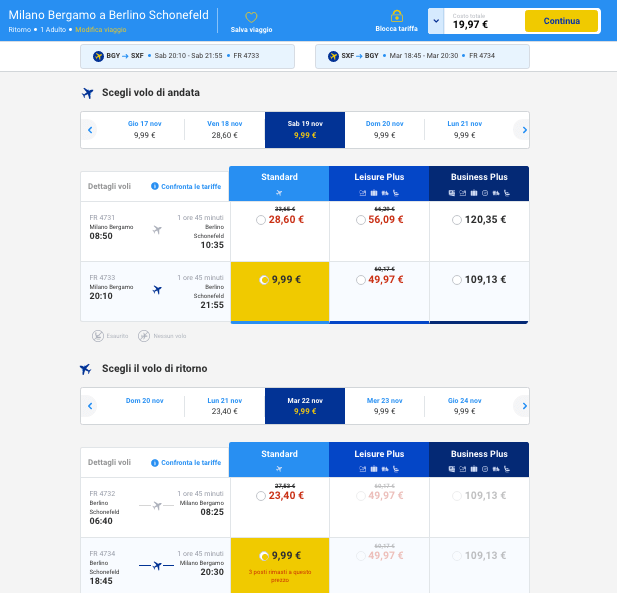This screenshot has height=593, width=617.
Task: Click the info icon beside Confronta le tariffe
Action: tap(154, 186)
